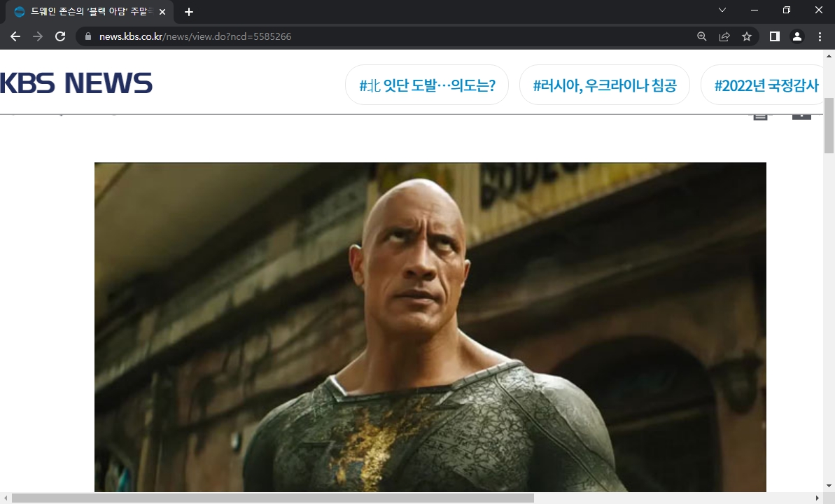The image size is (835, 504).
Task: Open the Chrome profile avatar menu
Action: [x=797, y=36]
